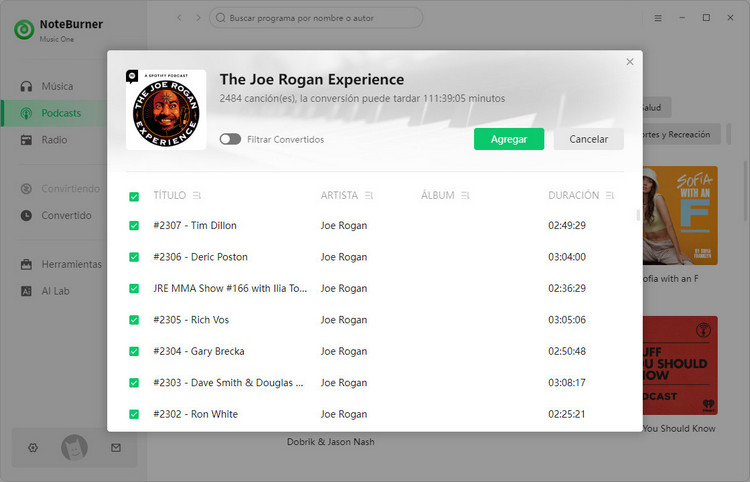Select the Salud category tag

(x=657, y=108)
